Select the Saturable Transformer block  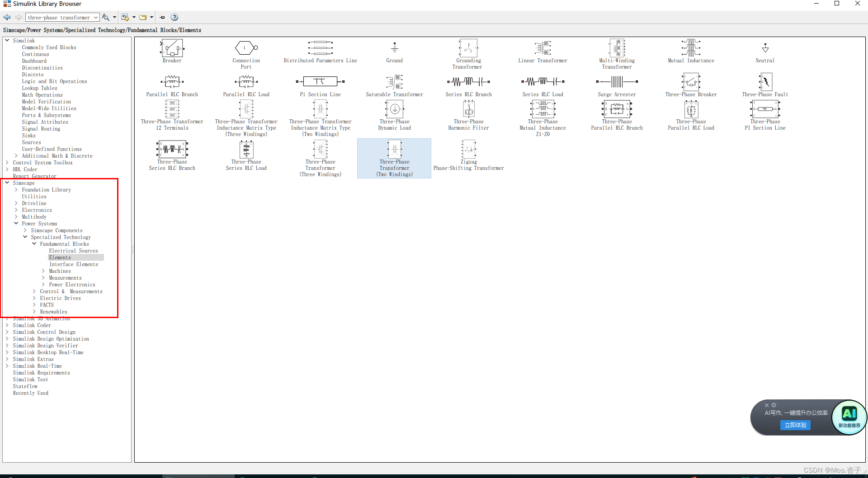394,82
